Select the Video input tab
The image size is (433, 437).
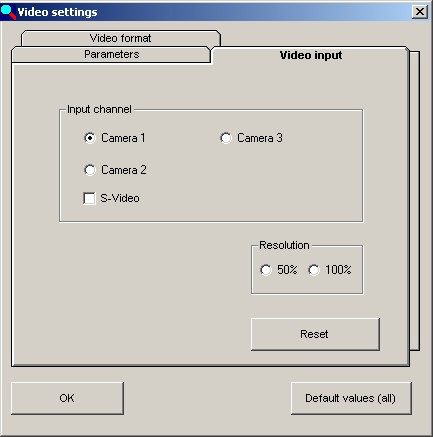tap(311, 55)
